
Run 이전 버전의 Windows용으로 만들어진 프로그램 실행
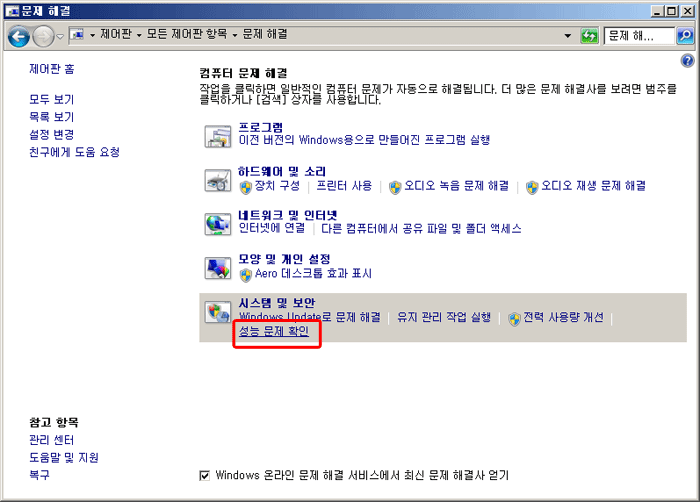364,140
